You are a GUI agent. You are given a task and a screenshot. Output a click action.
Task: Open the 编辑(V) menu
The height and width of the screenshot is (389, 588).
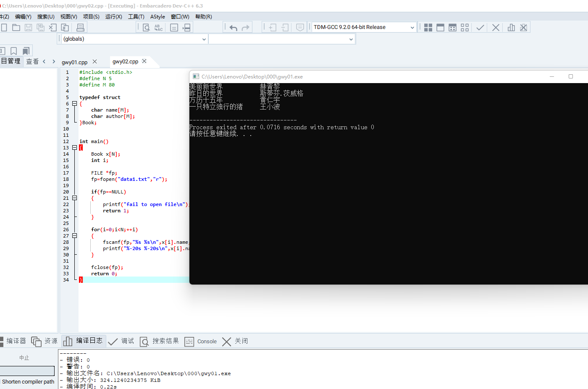coord(23,17)
